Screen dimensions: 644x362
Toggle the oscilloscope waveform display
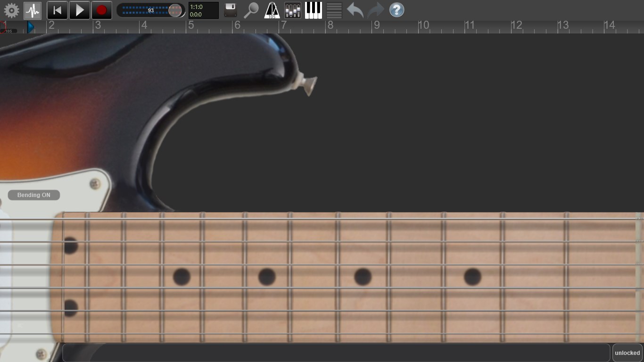point(32,10)
